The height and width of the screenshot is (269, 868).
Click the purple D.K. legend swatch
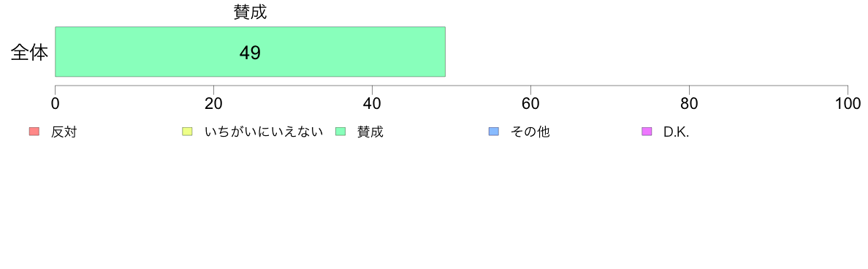647,132
